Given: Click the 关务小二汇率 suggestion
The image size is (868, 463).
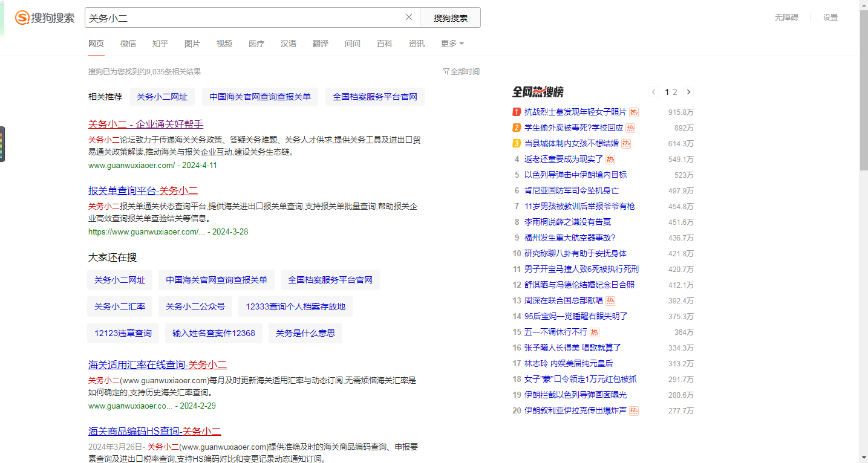Looking at the screenshot, I should 120,306.
